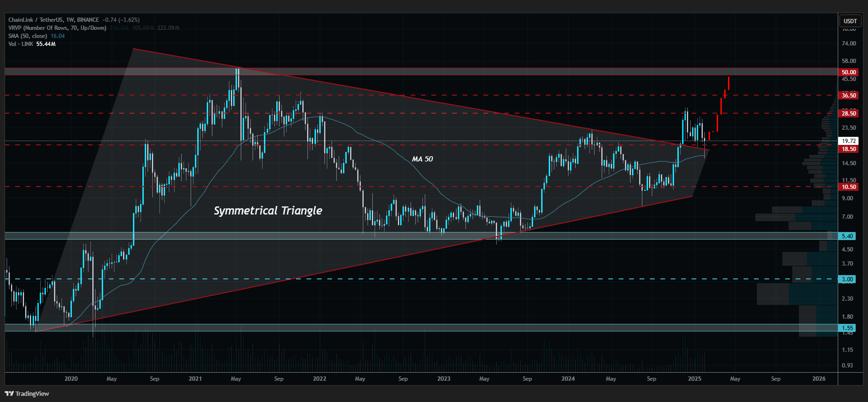Select the Symmetrical Triangle text annotation
868x402 pixels.
coord(268,211)
